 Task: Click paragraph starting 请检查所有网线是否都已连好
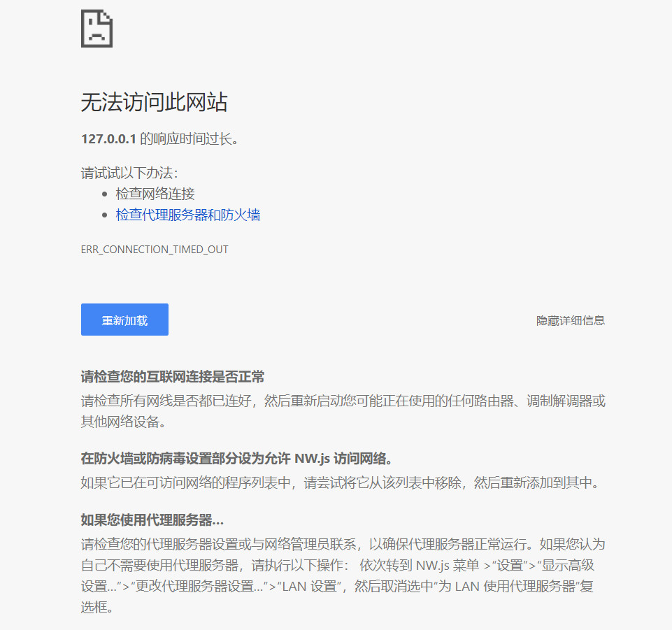pyautogui.click(x=343, y=411)
